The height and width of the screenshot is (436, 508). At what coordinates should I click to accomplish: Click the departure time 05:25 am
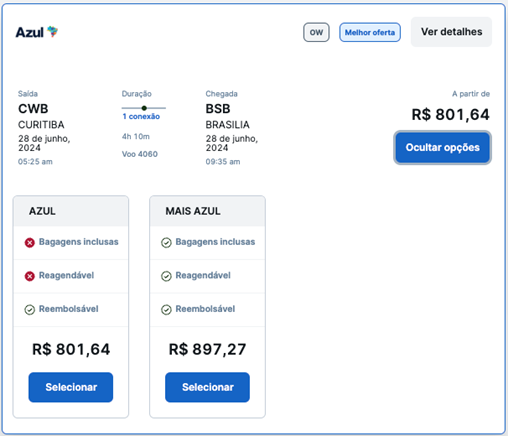[35, 162]
